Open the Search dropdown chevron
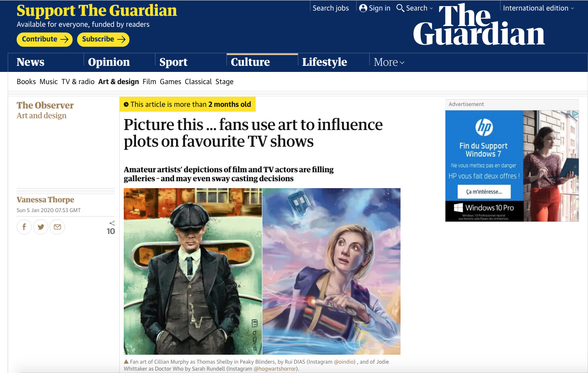The height and width of the screenshot is (373, 588). pyautogui.click(x=431, y=8)
